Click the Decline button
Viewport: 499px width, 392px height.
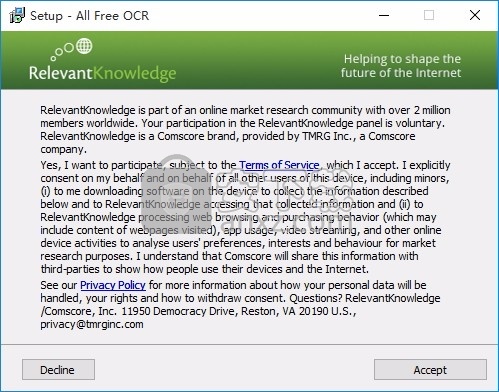58,370
